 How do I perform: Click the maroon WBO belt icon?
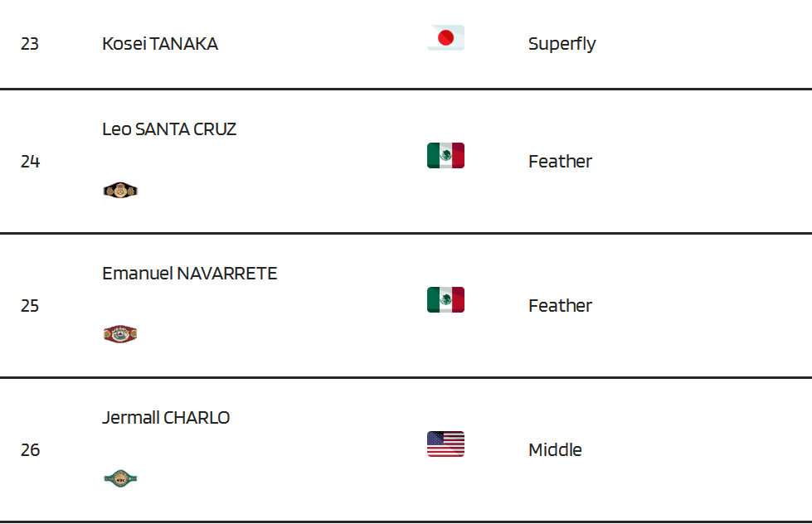click(x=120, y=334)
